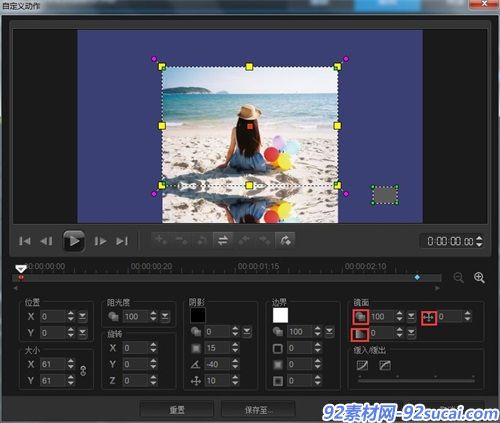
Task: Open the opacity 100 value slider dropdown
Action: [165, 316]
